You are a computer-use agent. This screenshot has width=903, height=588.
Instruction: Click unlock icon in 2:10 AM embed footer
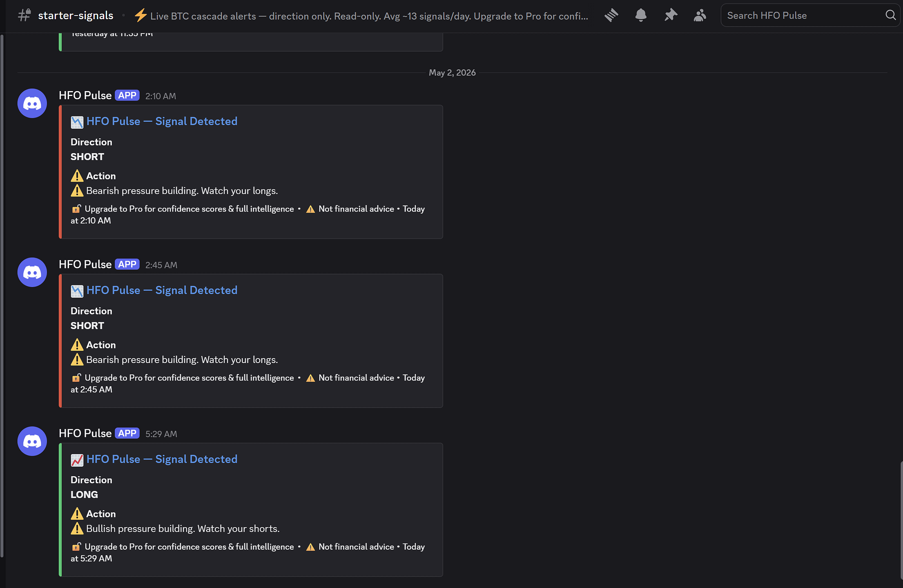[x=76, y=209]
